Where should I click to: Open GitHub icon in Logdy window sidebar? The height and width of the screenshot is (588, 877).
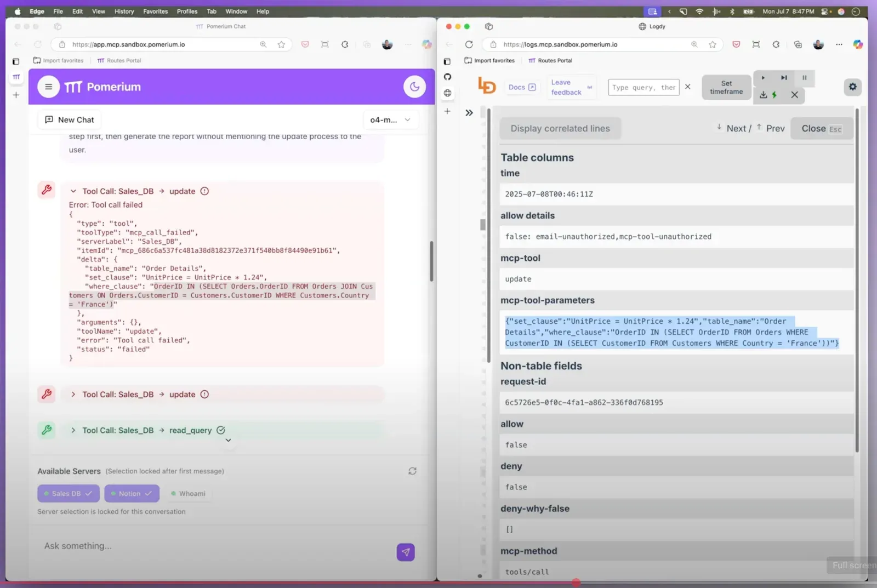click(x=447, y=77)
